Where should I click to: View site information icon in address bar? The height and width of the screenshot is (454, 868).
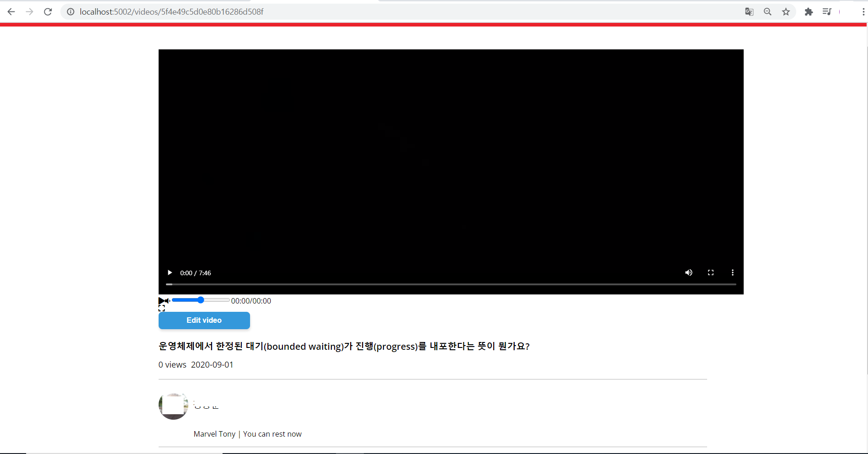pos(71,12)
